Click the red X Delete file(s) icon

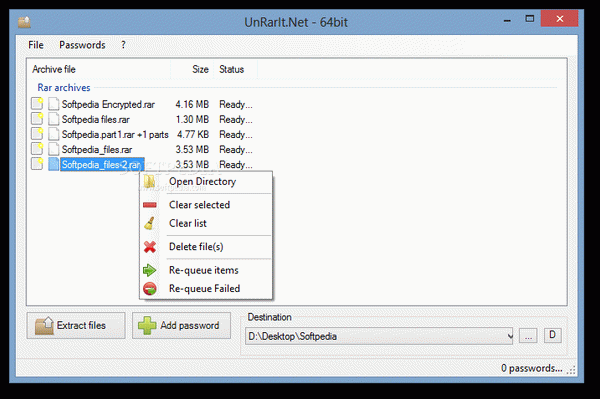(150, 247)
